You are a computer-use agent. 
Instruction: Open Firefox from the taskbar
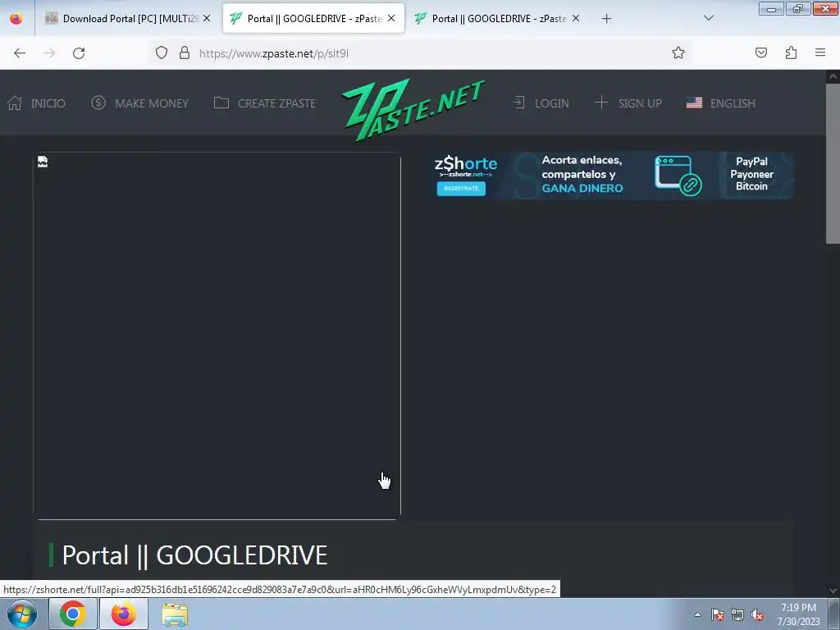[x=124, y=614]
